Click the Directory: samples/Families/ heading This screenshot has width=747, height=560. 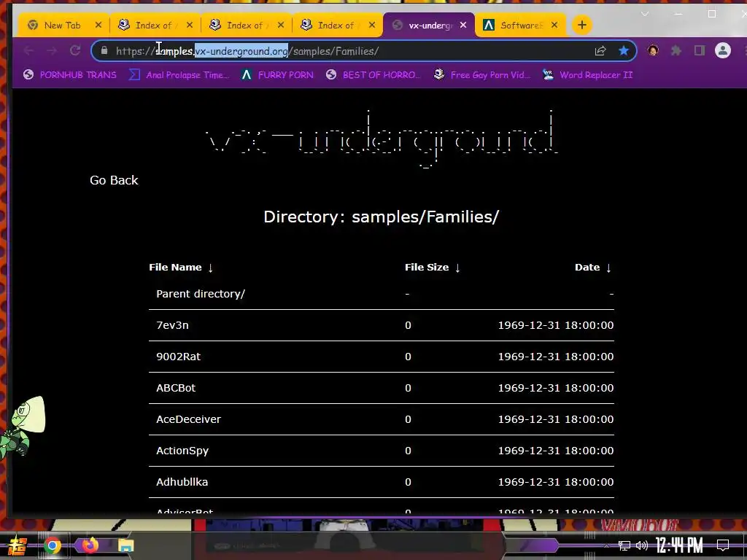coord(381,217)
